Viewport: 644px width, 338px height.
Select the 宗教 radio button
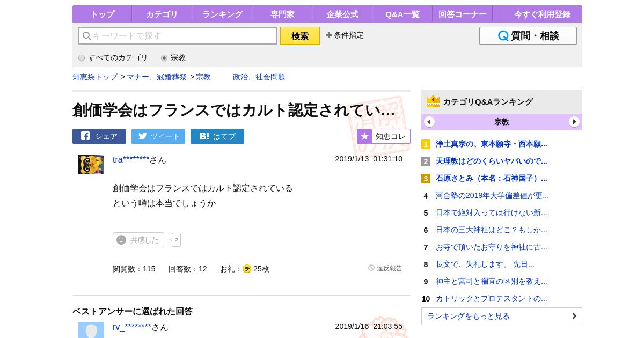coord(164,58)
